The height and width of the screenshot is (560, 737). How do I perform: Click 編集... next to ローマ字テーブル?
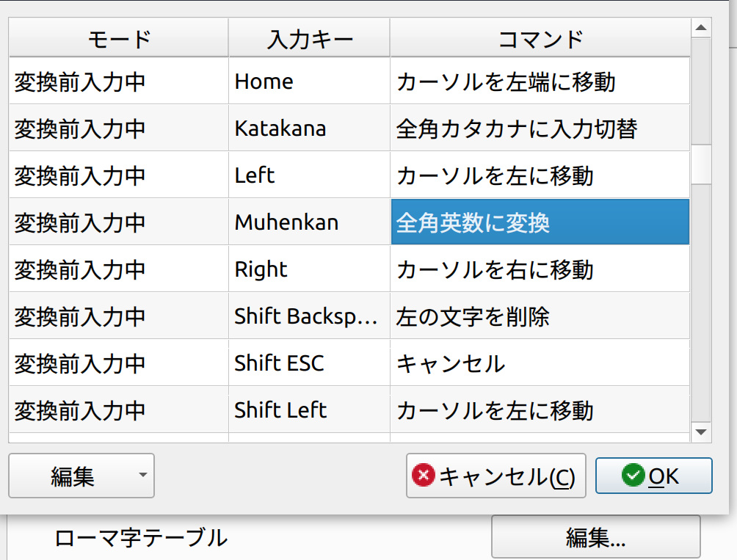tap(596, 539)
